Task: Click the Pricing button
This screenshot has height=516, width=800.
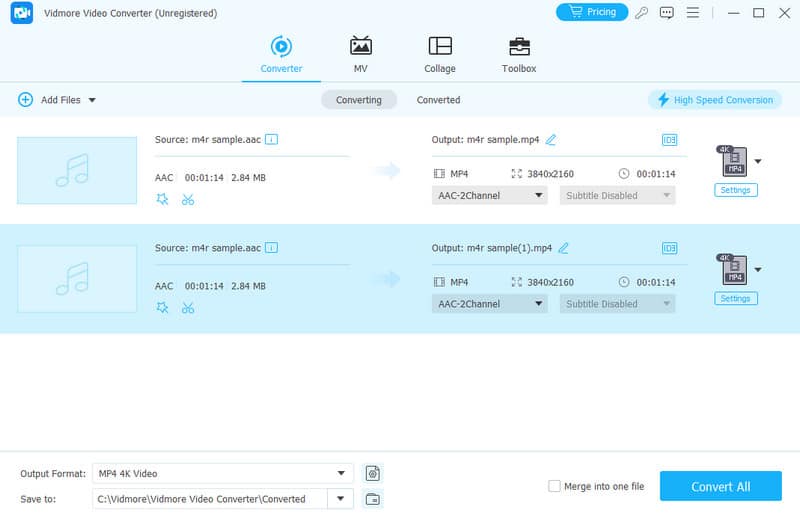Action: pyautogui.click(x=591, y=12)
